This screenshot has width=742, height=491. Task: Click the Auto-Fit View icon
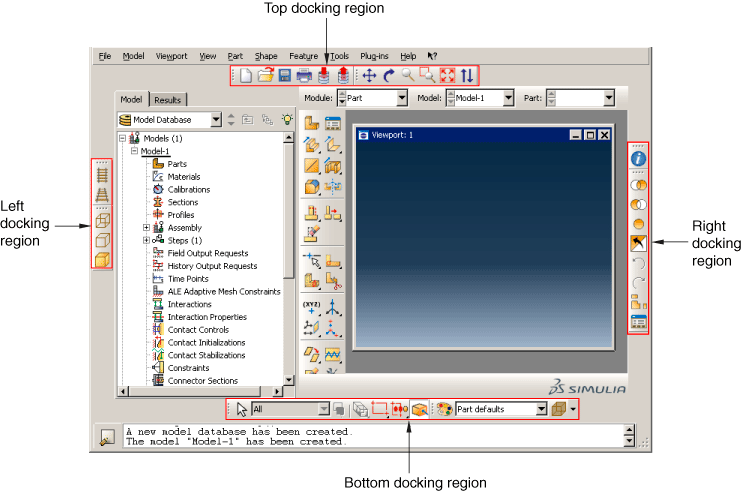447,75
